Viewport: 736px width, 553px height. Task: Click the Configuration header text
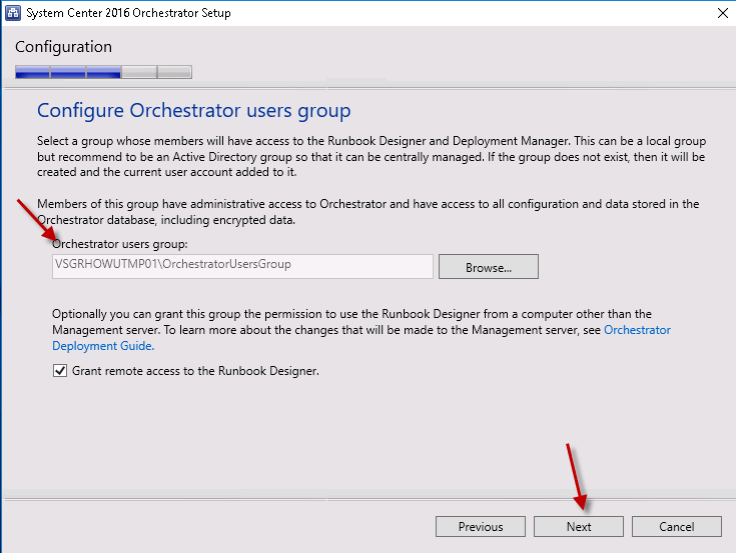63,47
